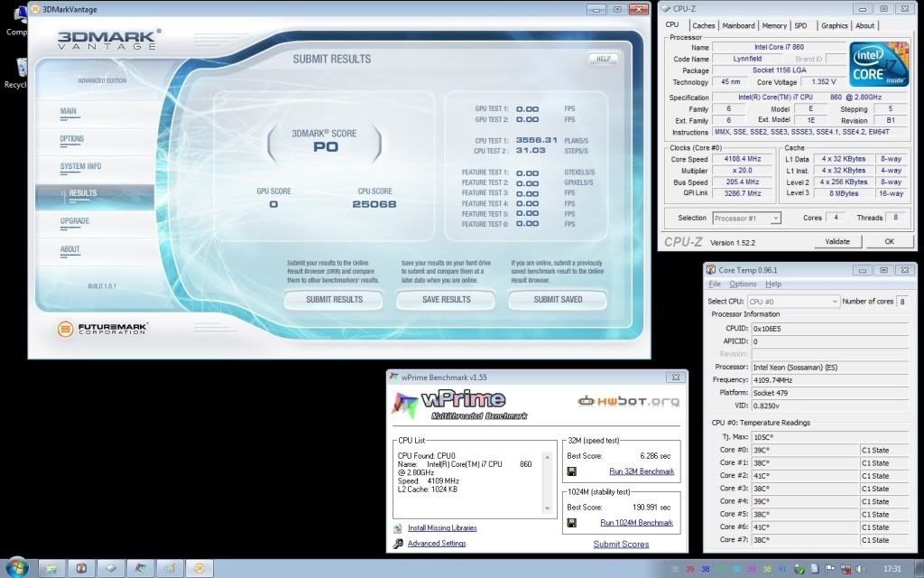Click the hwbot.org logo in wPrime
The height and width of the screenshot is (578, 924).
(628, 402)
